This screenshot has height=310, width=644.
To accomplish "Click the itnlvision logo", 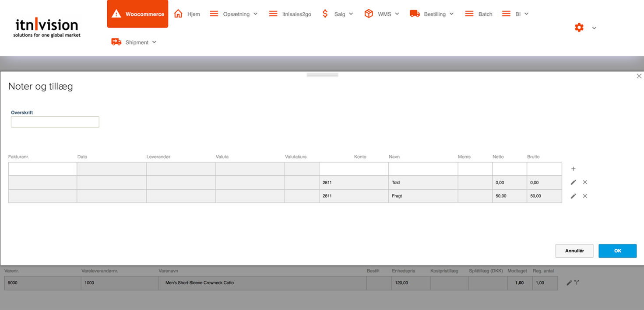I will (x=47, y=28).
